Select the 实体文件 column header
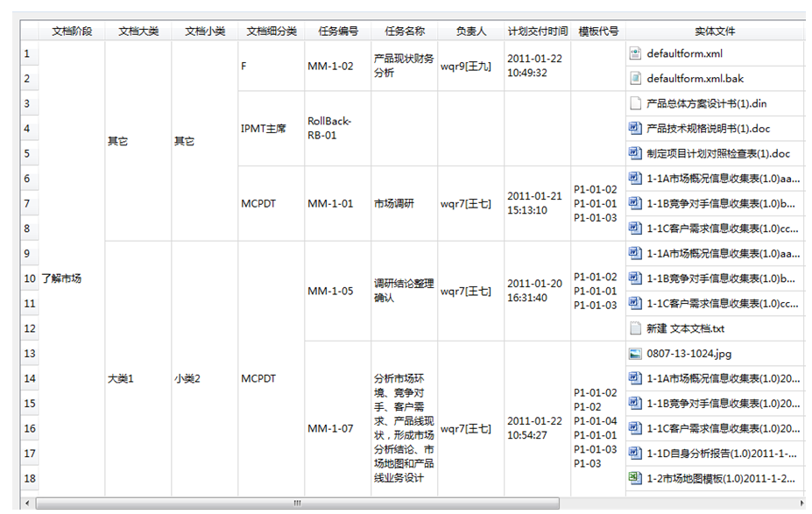Viewport: 812px width, 514px height. 715,32
